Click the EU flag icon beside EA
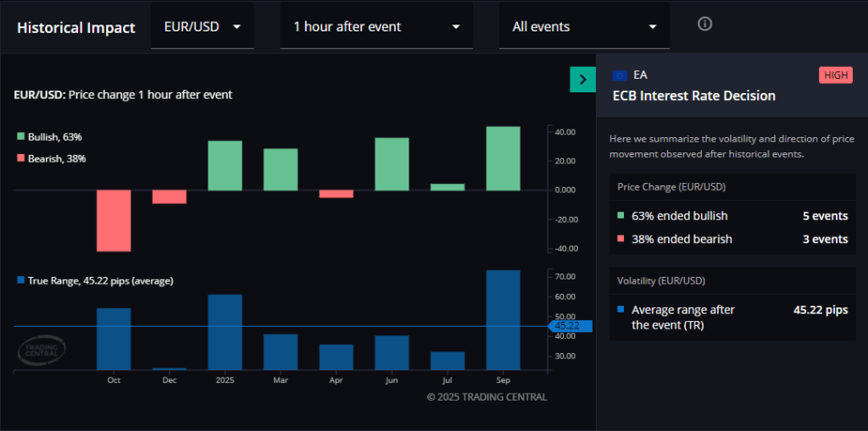The height and width of the screenshot is (431, 868). tap(619, 75)
